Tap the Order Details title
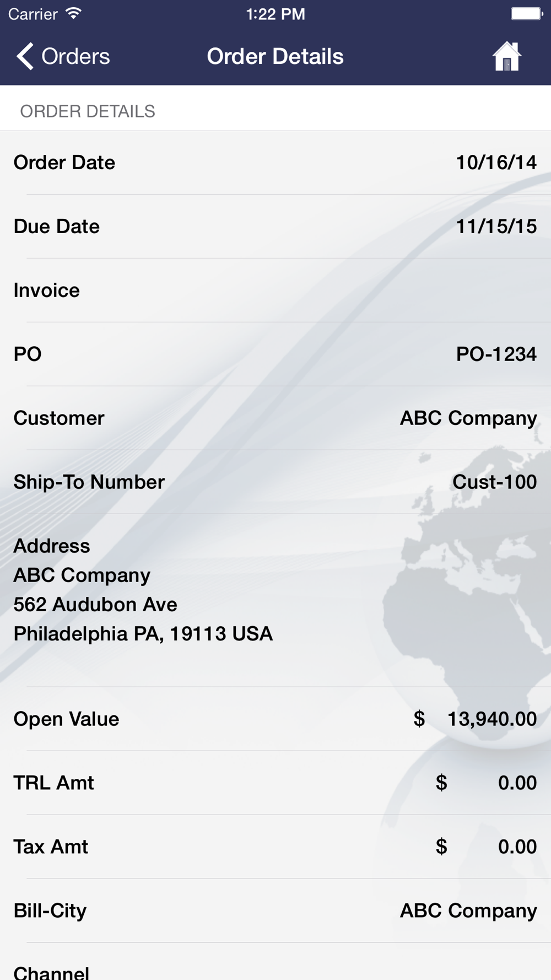 pos(275,56)
